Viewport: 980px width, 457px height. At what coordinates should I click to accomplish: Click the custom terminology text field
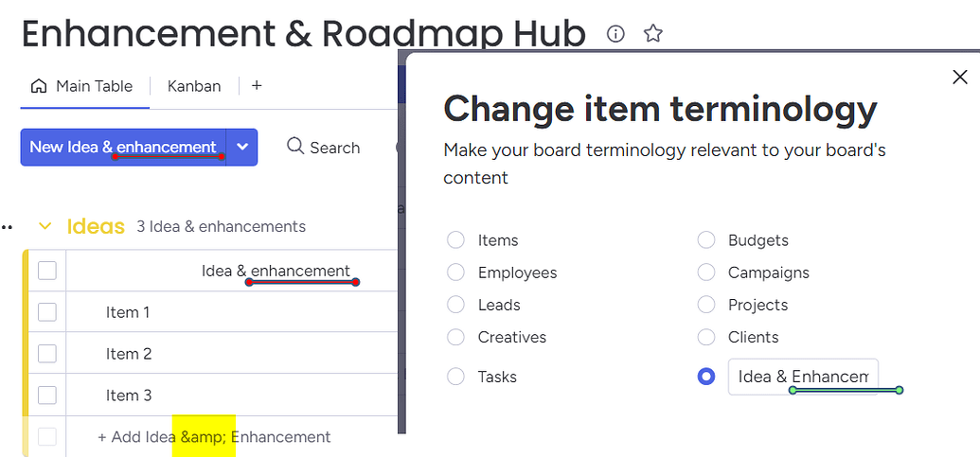click(802, 376)
